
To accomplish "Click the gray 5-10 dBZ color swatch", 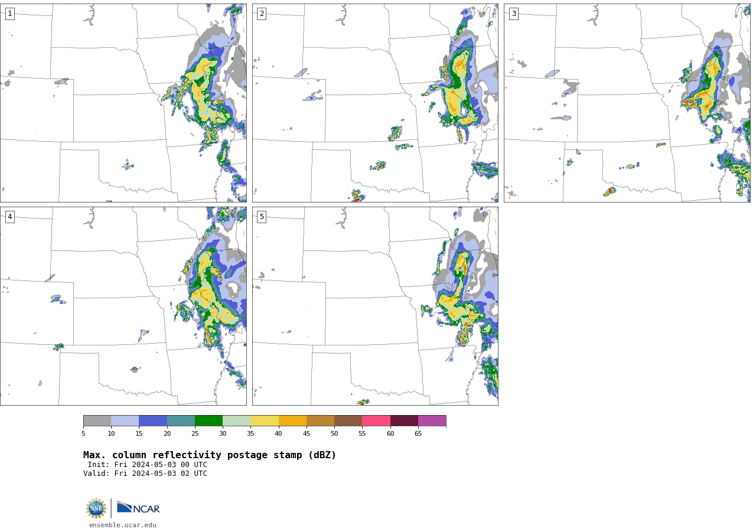I will point(97,420).
